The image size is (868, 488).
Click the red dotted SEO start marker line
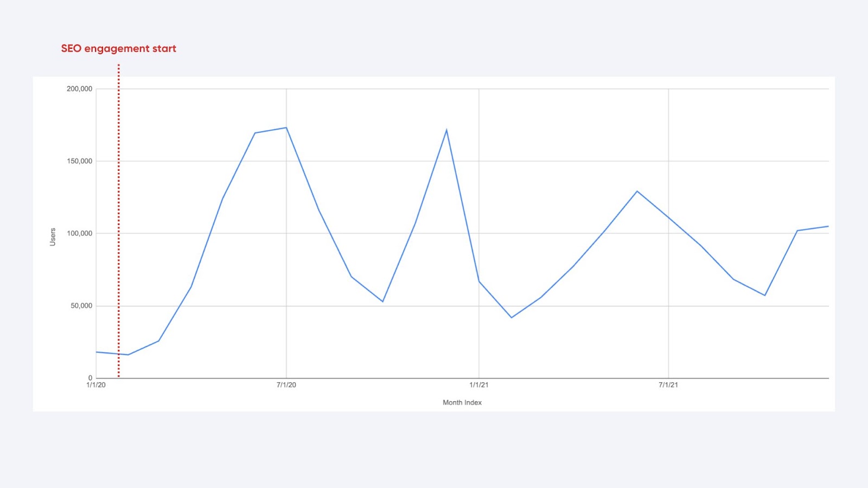pos(118,221)
